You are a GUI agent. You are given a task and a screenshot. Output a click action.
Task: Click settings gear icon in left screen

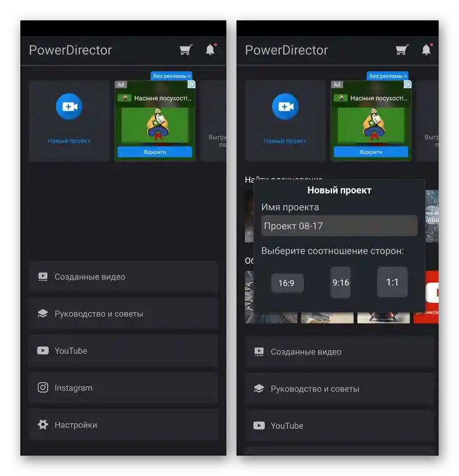coord(43,424)
